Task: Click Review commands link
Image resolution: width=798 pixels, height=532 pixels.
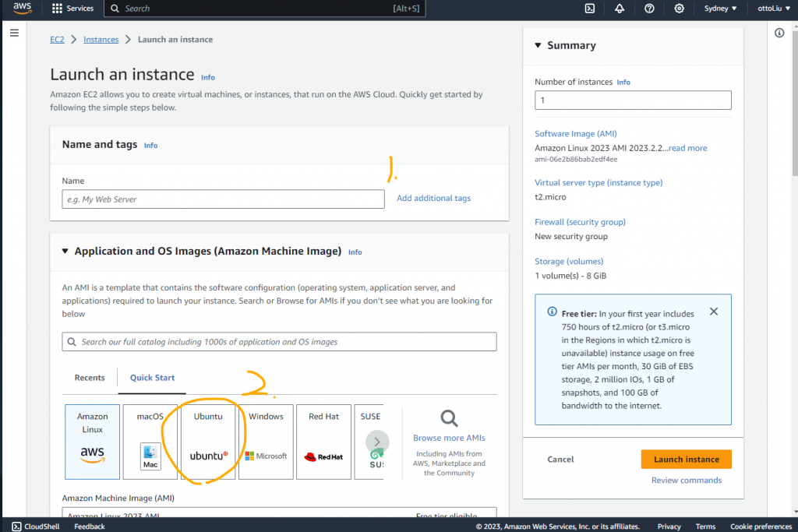Action: pos(686,480)
